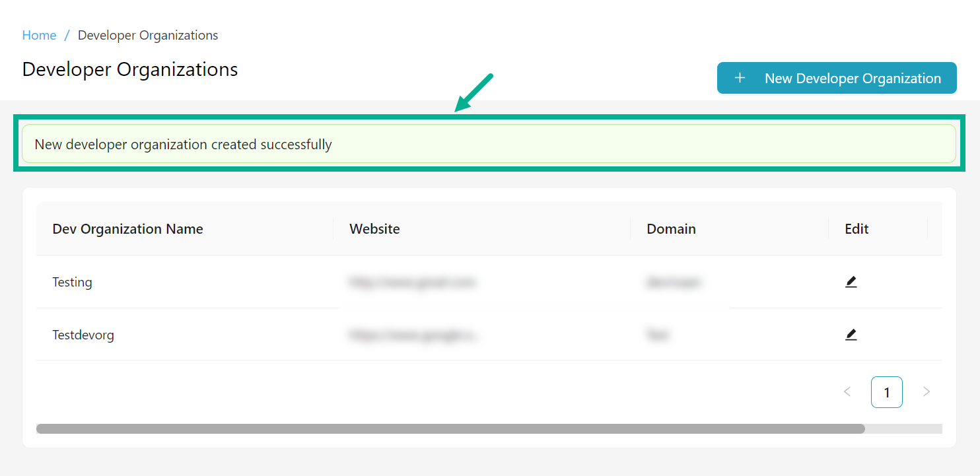Select the Testdevorg organization name cell

83,335
